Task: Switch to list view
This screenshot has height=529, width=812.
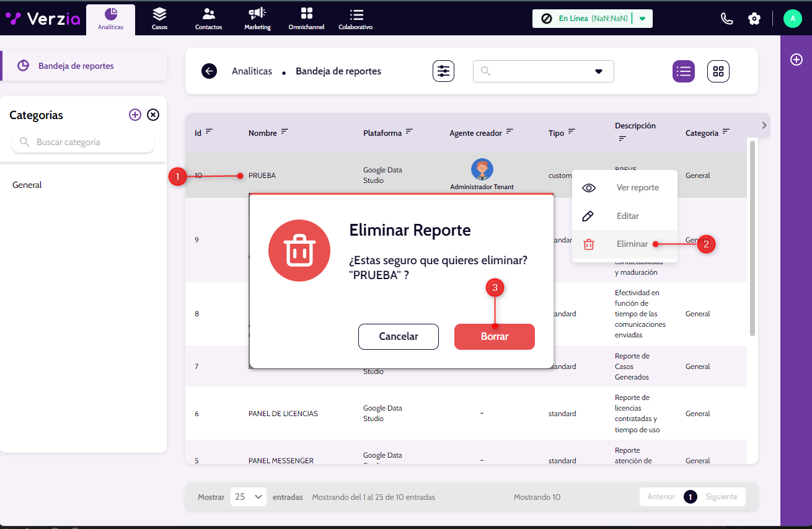Action: click(x=684, y=71)
